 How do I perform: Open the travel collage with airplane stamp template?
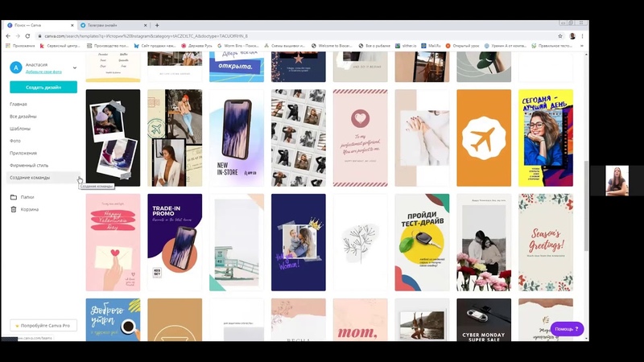tap(175, 138)
